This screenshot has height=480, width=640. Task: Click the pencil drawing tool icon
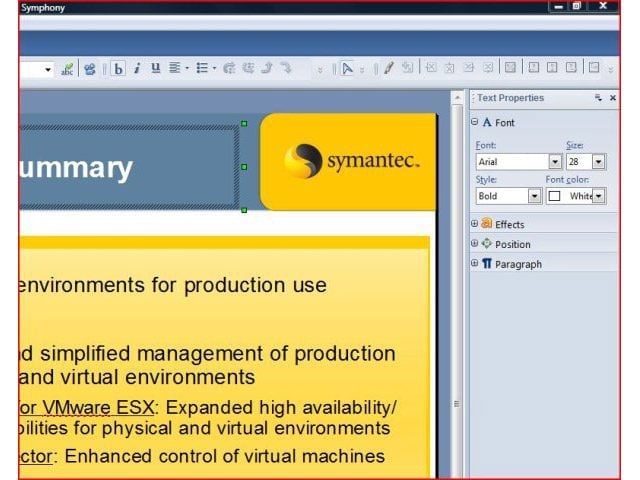click(389, 68)
